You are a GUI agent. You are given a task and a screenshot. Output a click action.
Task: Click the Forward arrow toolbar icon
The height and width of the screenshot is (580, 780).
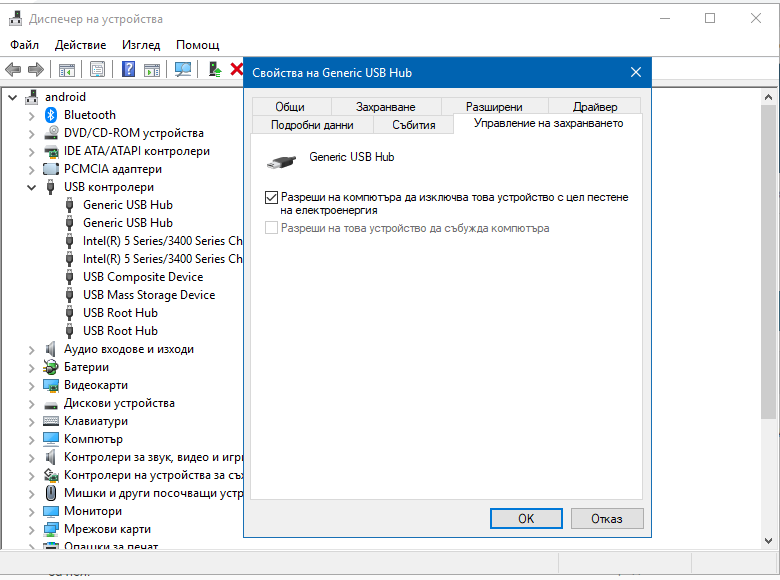(35, 69)
